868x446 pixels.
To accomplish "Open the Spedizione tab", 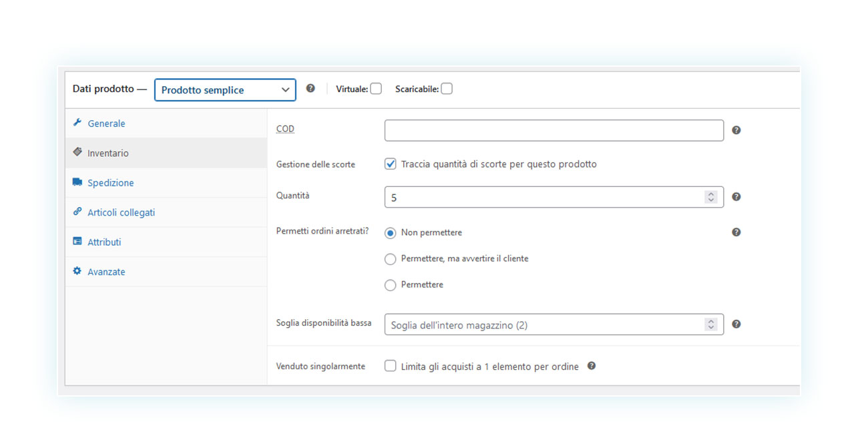I will 166,183.
